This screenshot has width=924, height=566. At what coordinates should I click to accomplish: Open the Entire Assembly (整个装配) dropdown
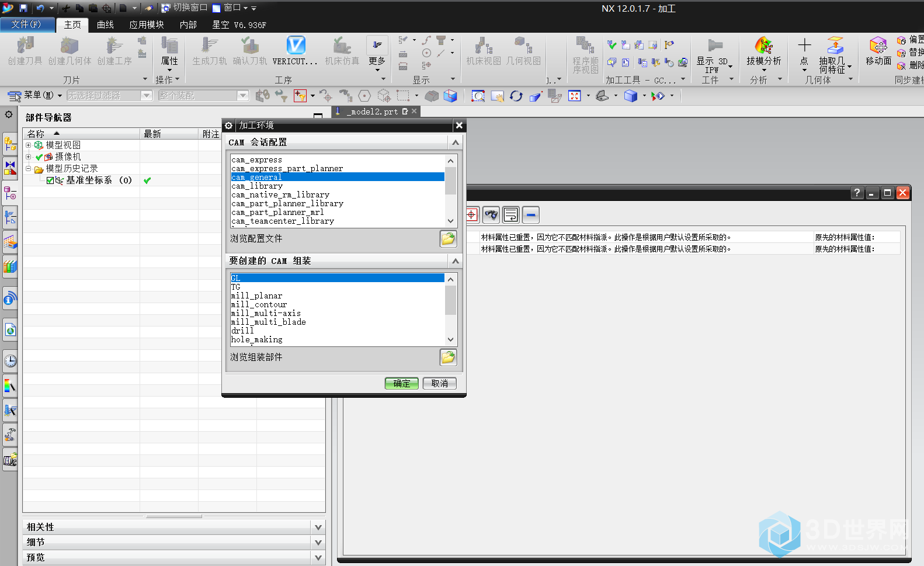pos(243,95)
